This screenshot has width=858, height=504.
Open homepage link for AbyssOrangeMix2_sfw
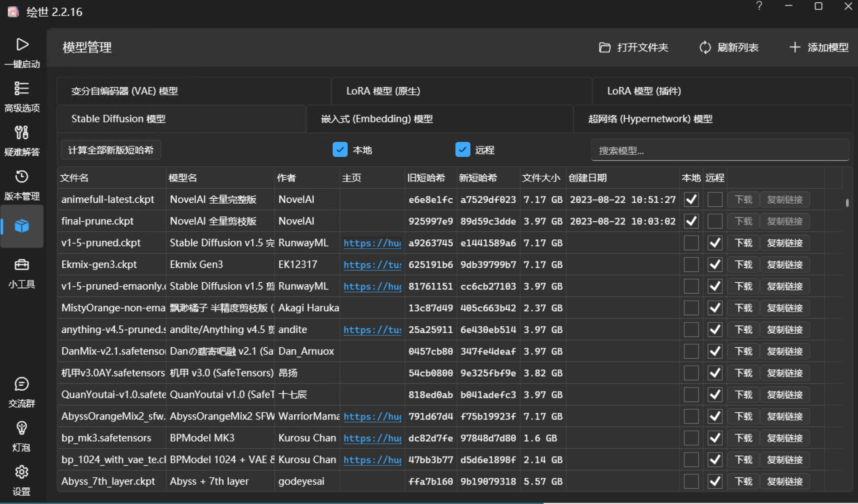(372, 416)
